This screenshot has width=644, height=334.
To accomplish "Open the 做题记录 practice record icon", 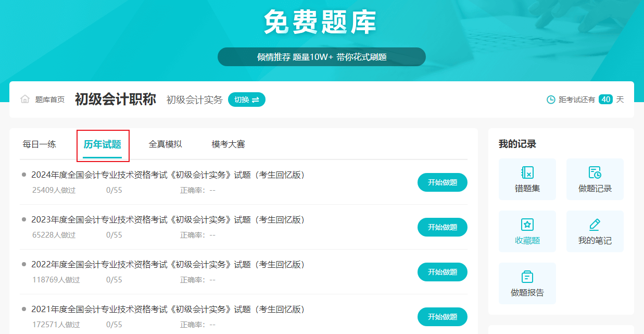I will pos(595,174).
